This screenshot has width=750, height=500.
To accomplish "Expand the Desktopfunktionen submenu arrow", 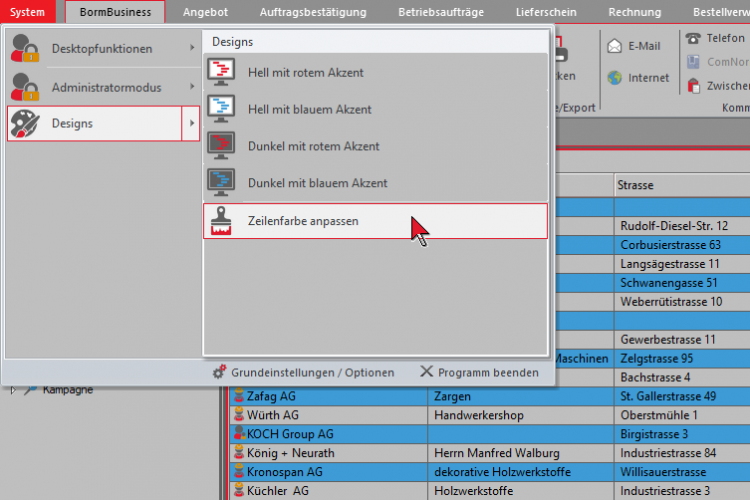I will 191,48.
